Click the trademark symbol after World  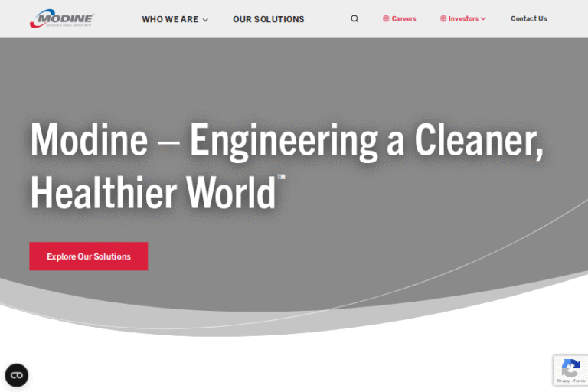tap(281, 178)
